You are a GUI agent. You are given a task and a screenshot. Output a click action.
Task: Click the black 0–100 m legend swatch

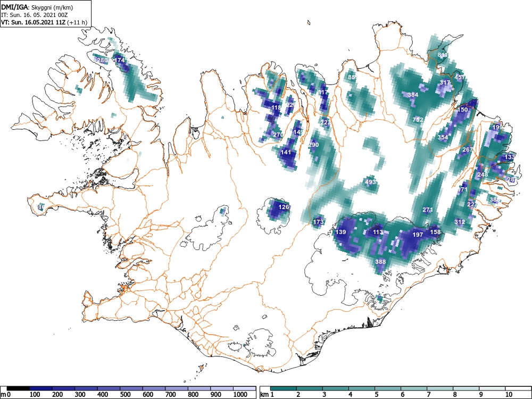click(x=18, y=388)
